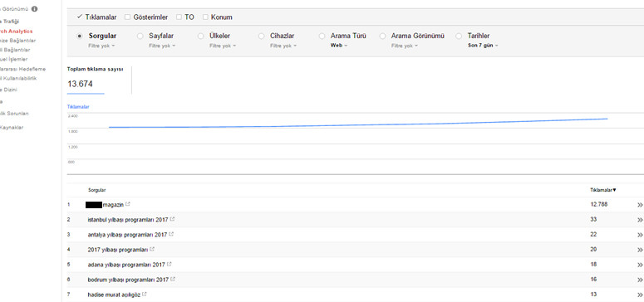Enable the Gösterimler checkbox
This screenshot has height=302, width=644.
click(127, 17)
